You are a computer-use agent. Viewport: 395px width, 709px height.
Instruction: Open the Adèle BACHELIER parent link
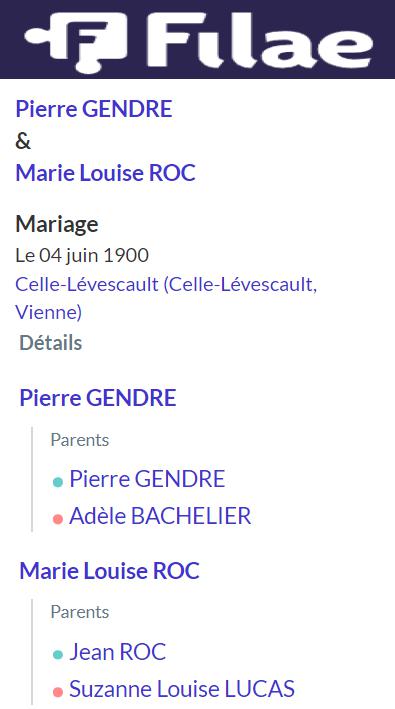160,516
